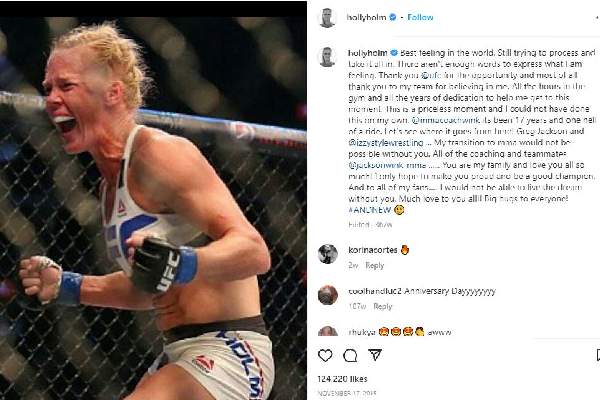
Task: Open coolhandluc2 profile avatar
Action: (x=328, y=295)
